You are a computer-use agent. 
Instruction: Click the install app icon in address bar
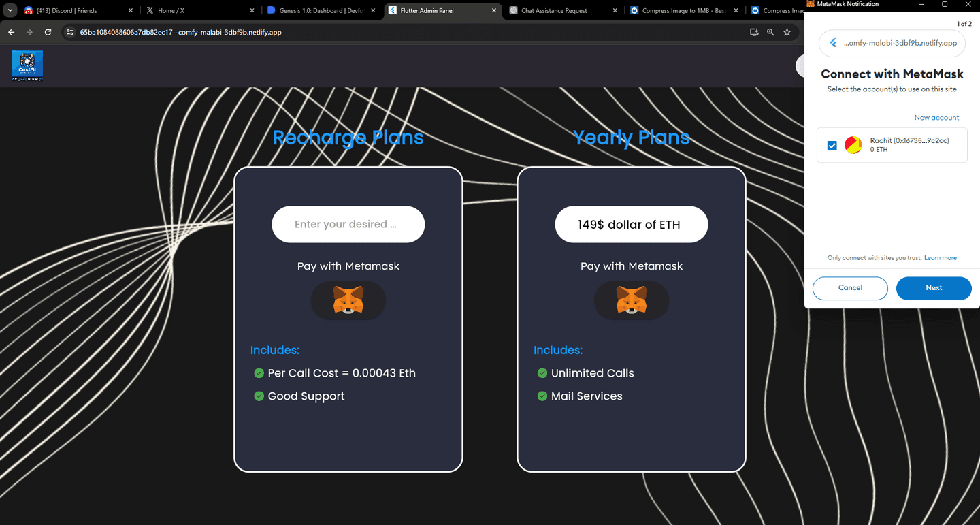754,32
